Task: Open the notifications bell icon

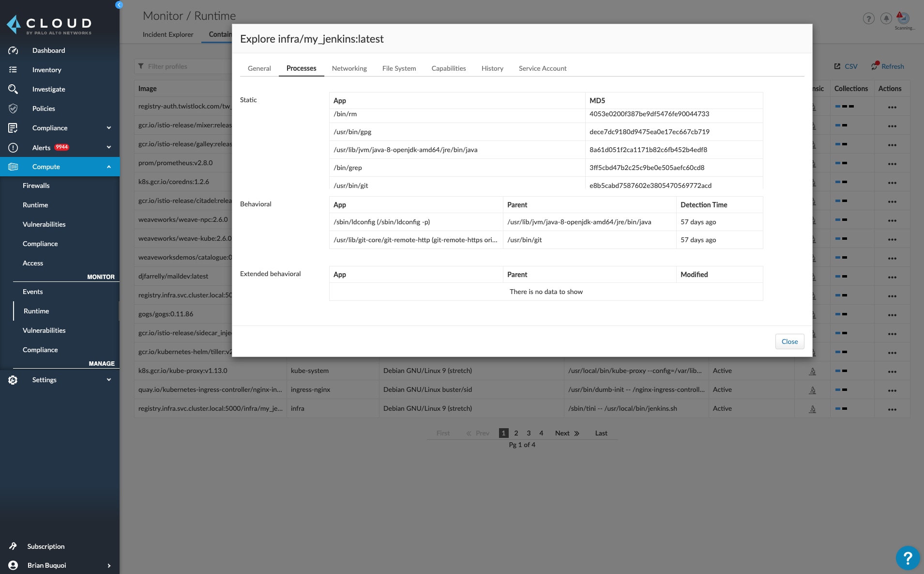Action: pyautogui.click(x=886, y=18)
